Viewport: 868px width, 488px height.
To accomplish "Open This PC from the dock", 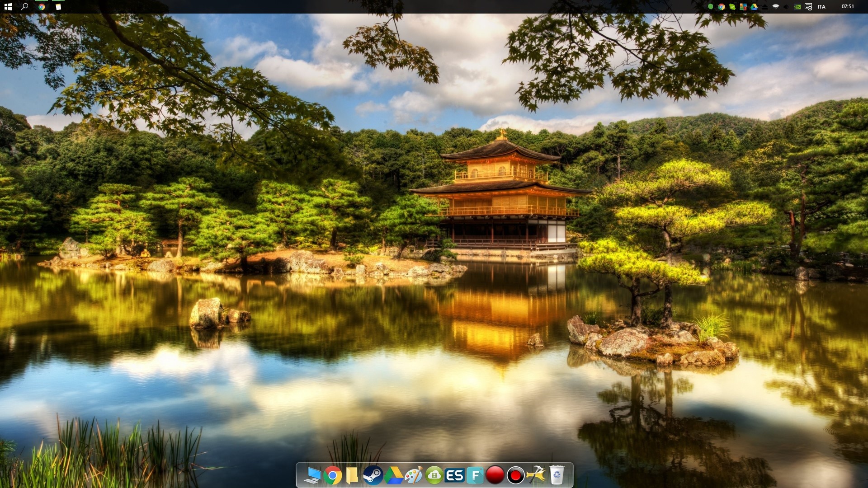I will pos(312,475).
